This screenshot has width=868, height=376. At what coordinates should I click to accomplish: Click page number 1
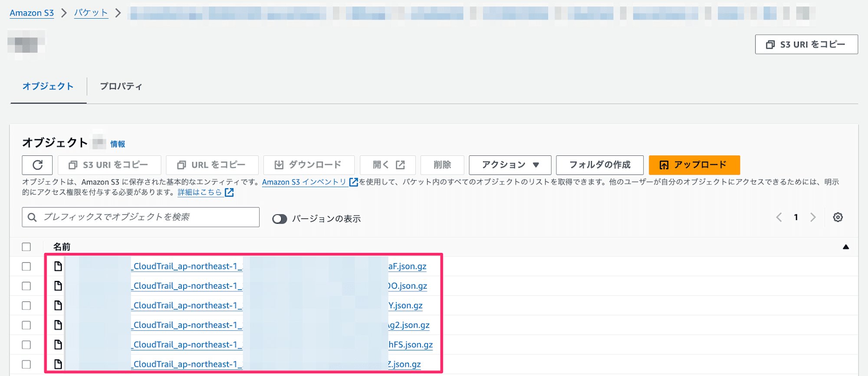pos(796,217)
